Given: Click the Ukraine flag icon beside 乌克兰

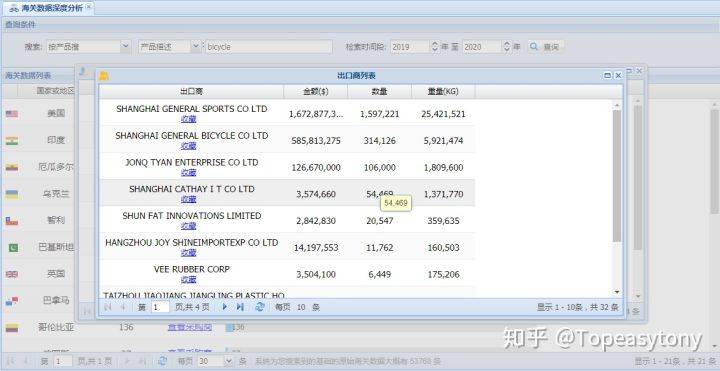Looking at the screenshot, I should (12, 194).
